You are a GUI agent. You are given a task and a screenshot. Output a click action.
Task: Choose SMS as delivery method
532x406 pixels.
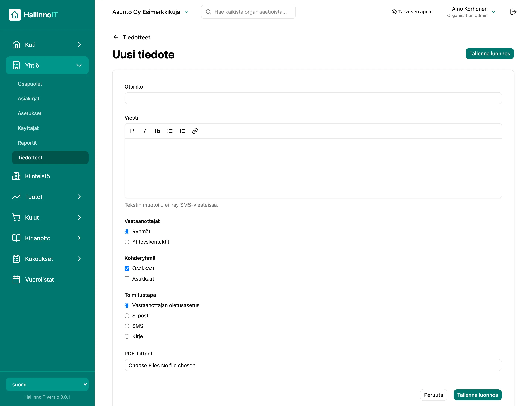click(127, 326)
